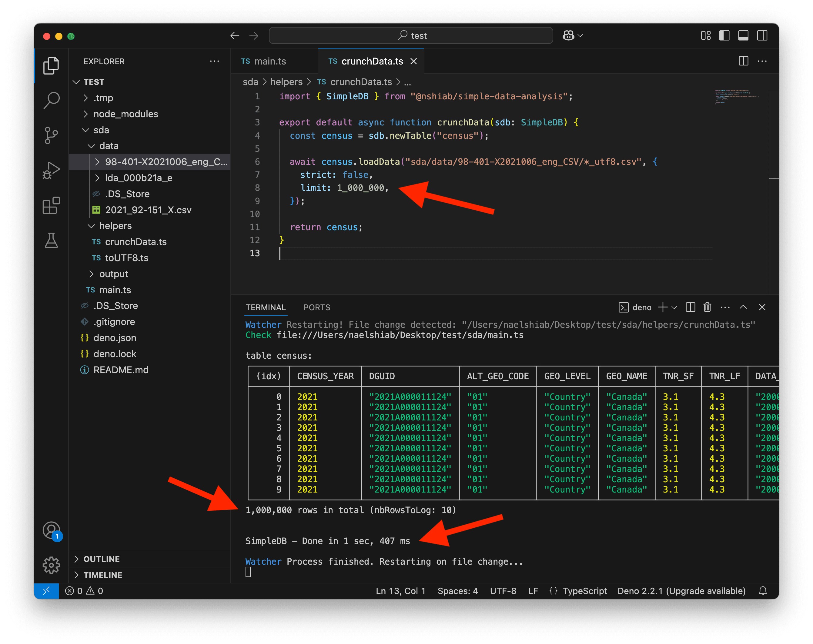Viewport: 813px width, 644px height.
Task: Open the Extensions view
Action: tap(51, 205)
